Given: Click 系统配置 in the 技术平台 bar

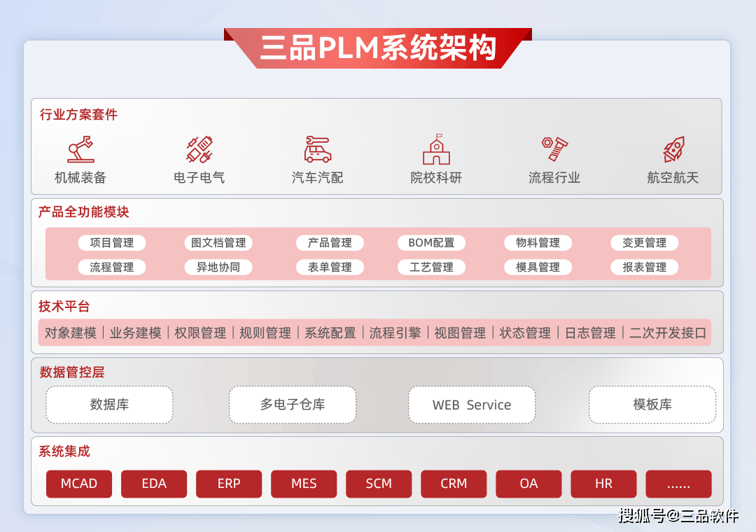Looking at the screenshot, I should tap(330, 332).
